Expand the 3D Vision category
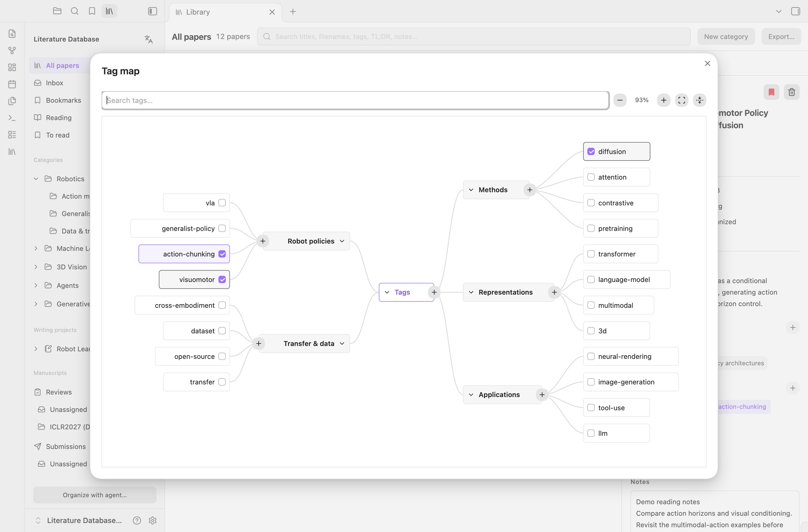The image size is (808, 532). pos(36,267)
